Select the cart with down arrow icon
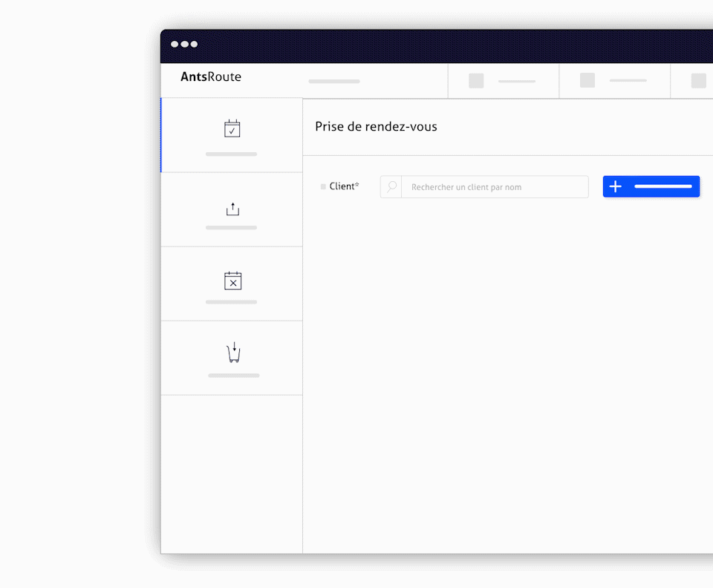This screenshot has height=588, width=713. (234, 353)
